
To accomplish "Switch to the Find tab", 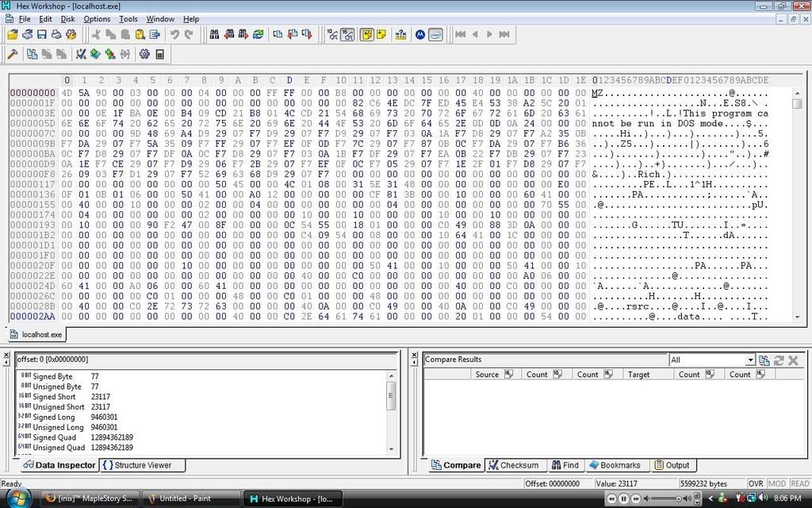I will tap(565, 465).
